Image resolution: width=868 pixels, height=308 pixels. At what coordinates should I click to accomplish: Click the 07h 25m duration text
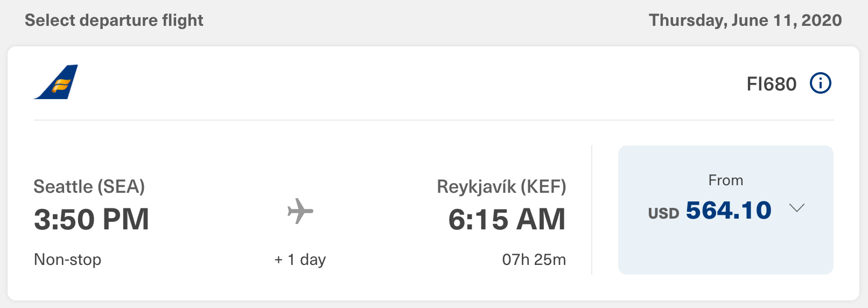[534, 260]
